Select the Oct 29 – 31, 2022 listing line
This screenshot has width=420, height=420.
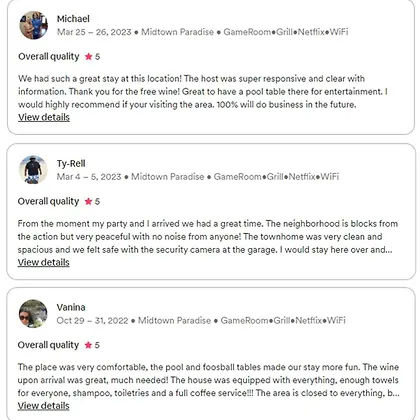pyautogui.click(x=201, y=320)
